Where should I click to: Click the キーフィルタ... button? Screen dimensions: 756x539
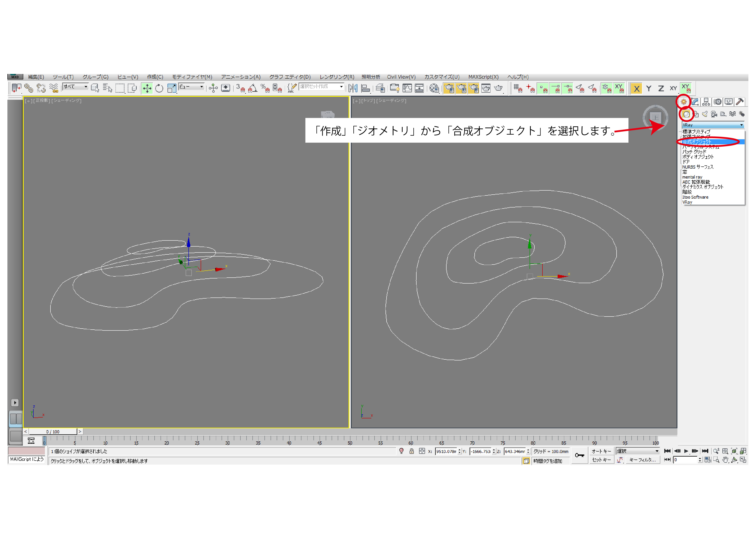coord(643,460)
